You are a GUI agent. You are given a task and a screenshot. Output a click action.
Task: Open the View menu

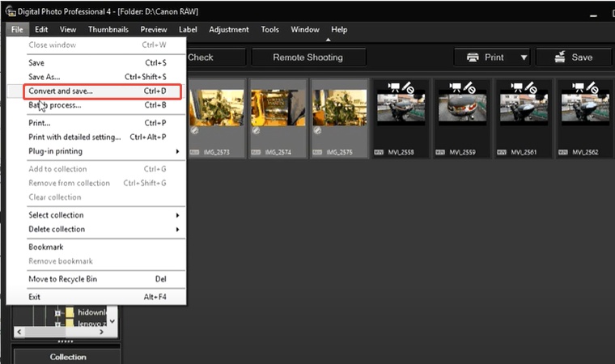pos(68,29)
